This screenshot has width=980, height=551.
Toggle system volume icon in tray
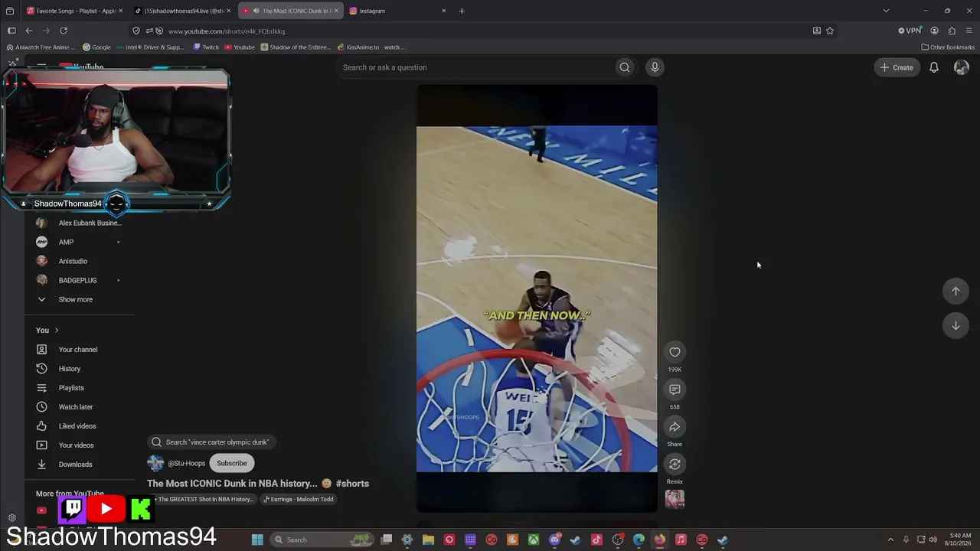pyautogui.click(x=934, y=540)
